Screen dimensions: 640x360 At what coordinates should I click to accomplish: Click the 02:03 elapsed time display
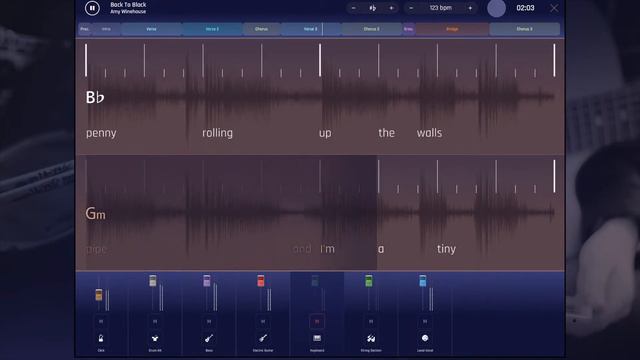tap(525, 8)
